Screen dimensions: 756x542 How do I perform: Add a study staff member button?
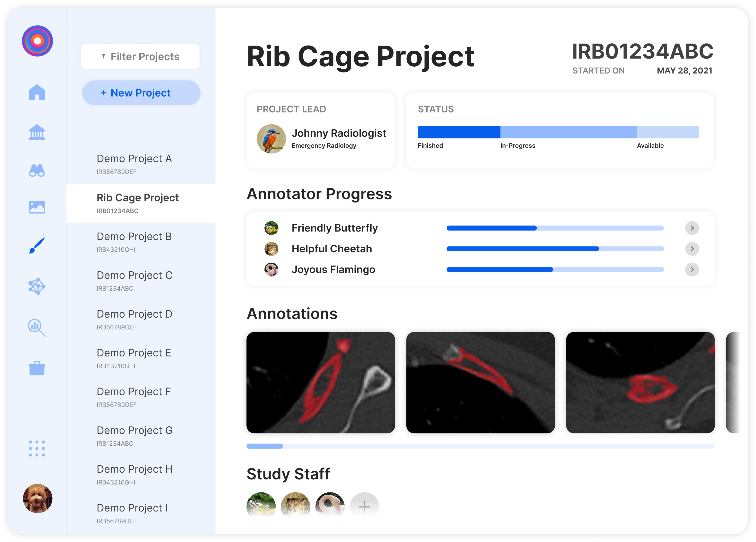[364, 506]
